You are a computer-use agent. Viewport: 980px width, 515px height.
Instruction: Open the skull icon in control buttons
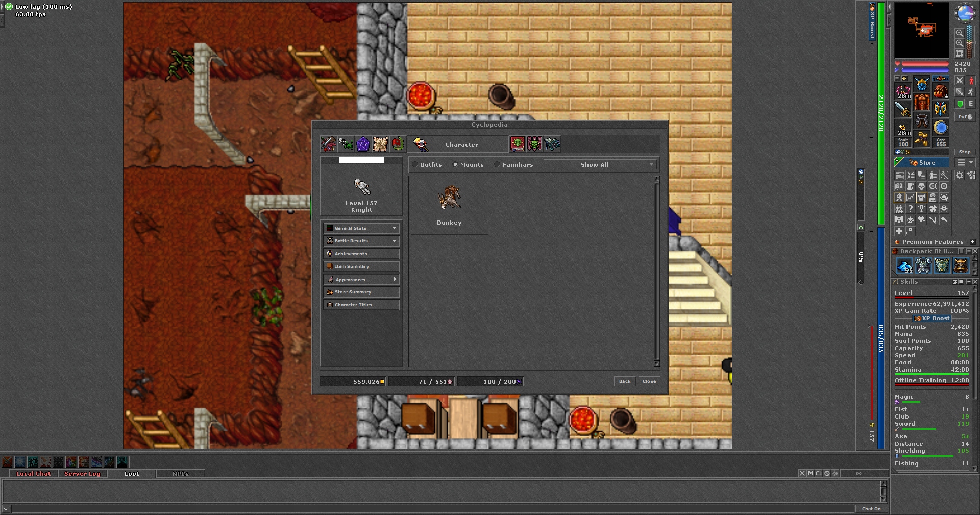(922, 186)
